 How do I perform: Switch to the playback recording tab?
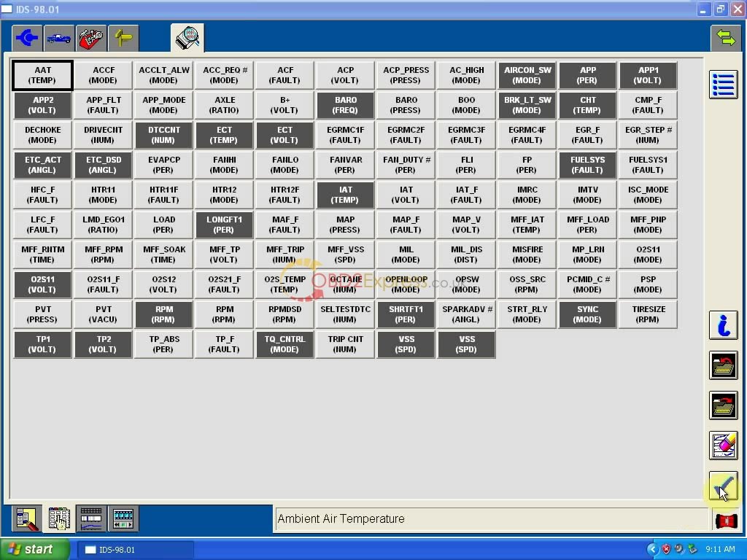tap(123, 518)
